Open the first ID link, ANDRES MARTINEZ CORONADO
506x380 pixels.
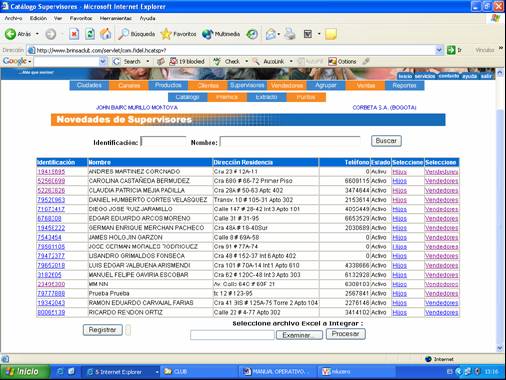point(51,172)
